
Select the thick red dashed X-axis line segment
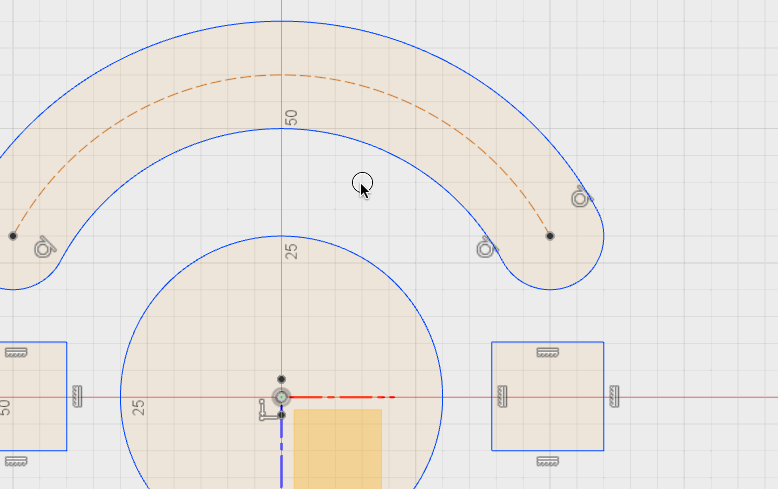[x=342, y=397]
